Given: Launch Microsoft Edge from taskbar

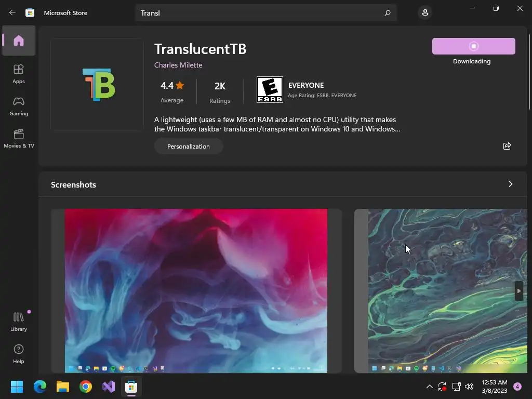Looking at the screenshot, I should [40, 387].
